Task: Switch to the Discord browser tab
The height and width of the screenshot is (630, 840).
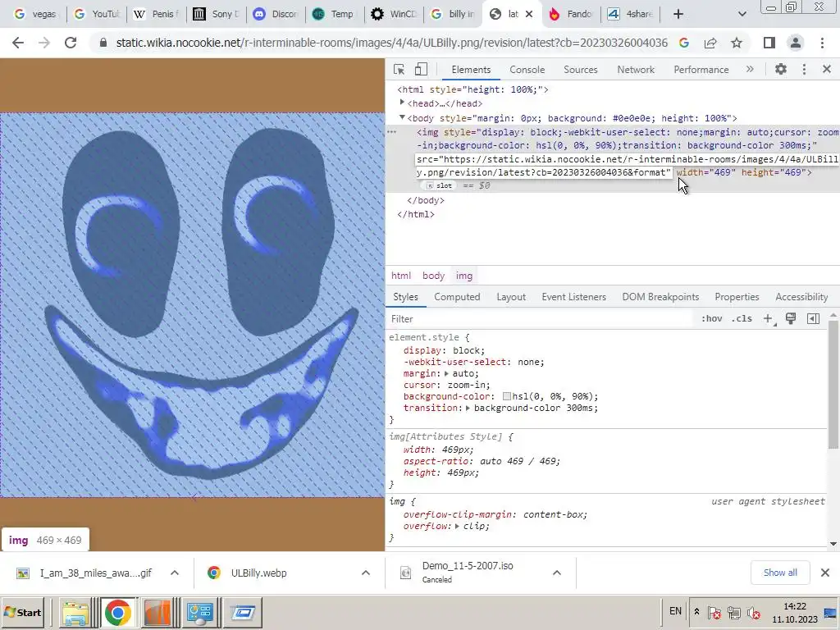Action: coord(276,14)
